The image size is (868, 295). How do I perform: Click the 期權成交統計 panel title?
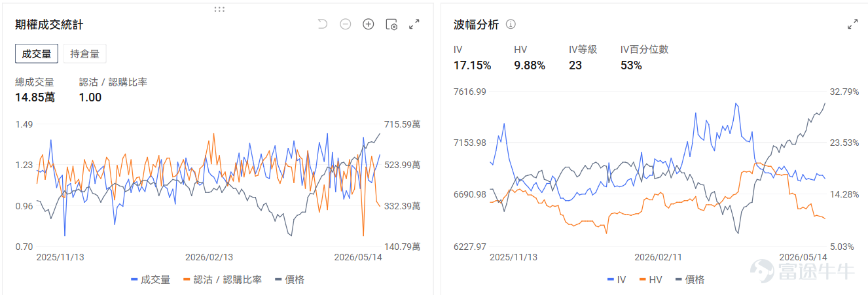point(49,24)
